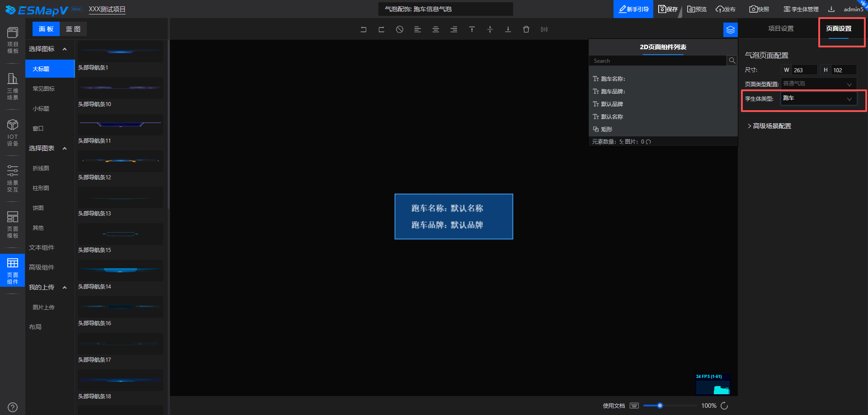Click the Search field in component list
Viewport: 868px width, 415px height.
[658, 61]
